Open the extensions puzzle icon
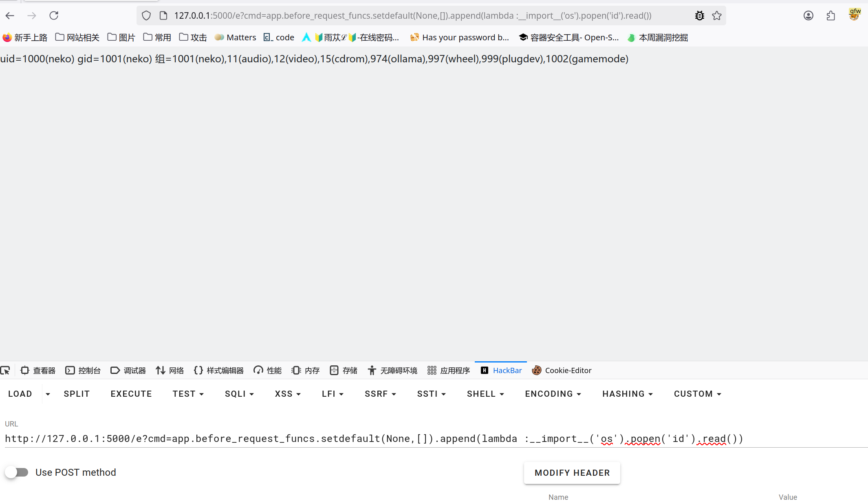 (831, 15)
